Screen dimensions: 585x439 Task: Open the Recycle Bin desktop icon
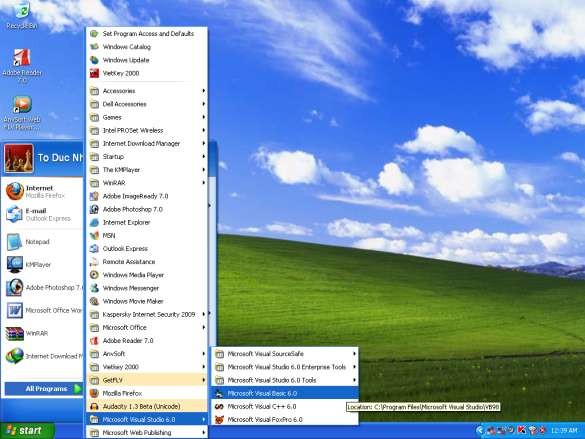coord(22,15)
